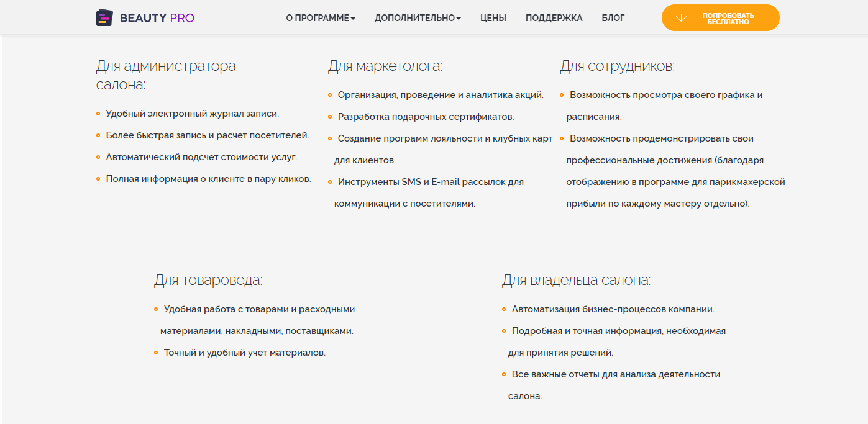Click the bullet marker beside "Организация, проведение и аналитика акций"
The width and height of the screenshot is (868, 424).
click(x=330, y=95)
